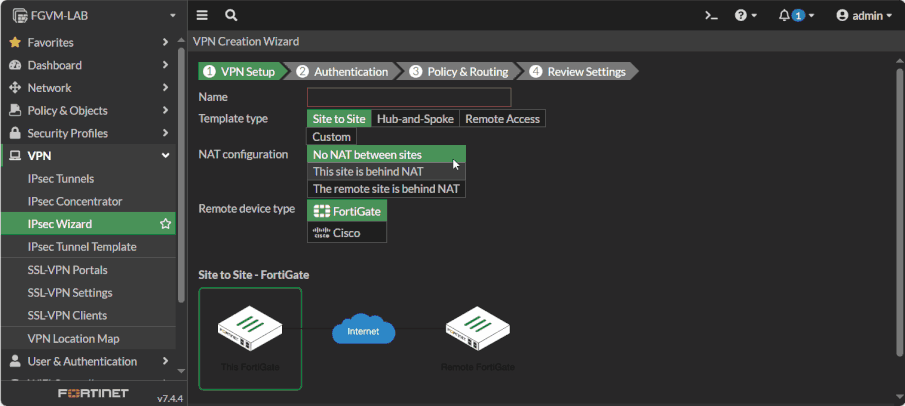Click the VPN Creation Wizard title
Screen dimensions: 905x406
click(x=246, y=42)
